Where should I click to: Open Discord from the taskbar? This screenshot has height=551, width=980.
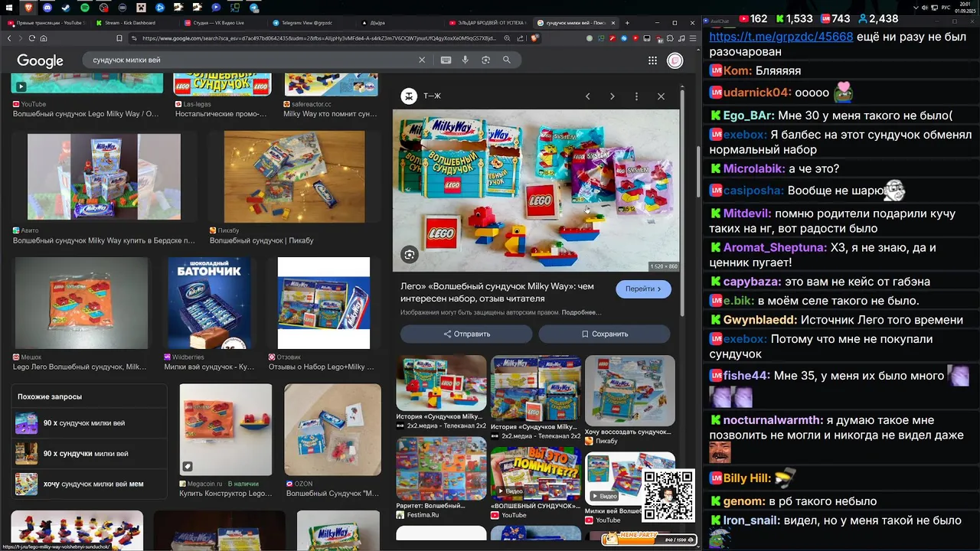click(47, 8)
